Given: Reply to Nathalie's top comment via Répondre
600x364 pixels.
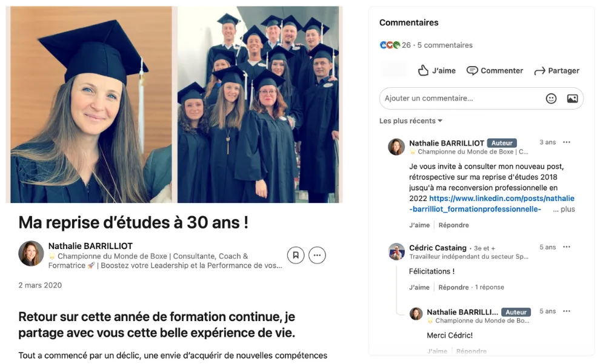Looking at the screenshot, I should [x=453, y=225].
